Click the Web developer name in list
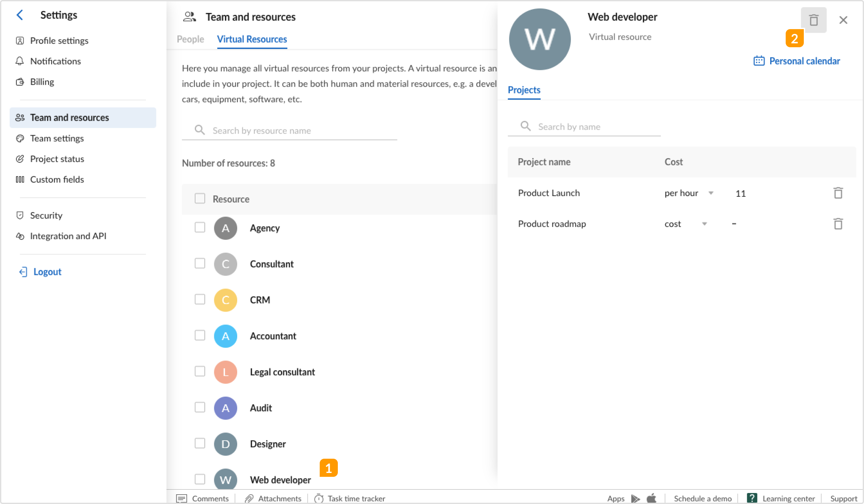Screen dimensions: 864x504 tap(280, 480)
